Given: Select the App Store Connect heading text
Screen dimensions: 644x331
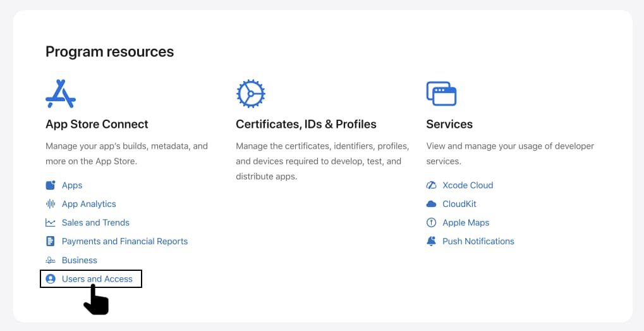Looking at the screenshot, I should (x=97, y=124).
